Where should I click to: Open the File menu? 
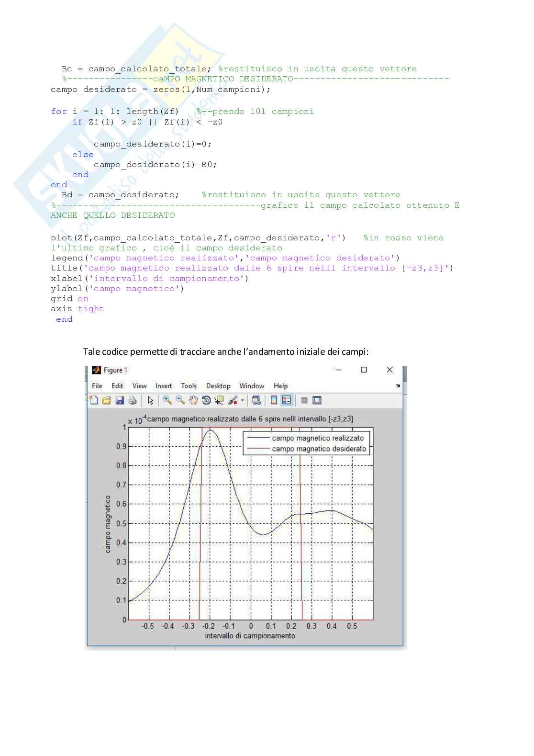coord(97,386)
